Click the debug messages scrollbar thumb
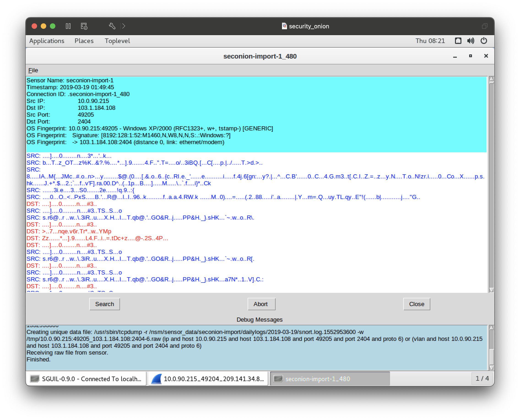The image size is (520, 420). coord(491,357)
